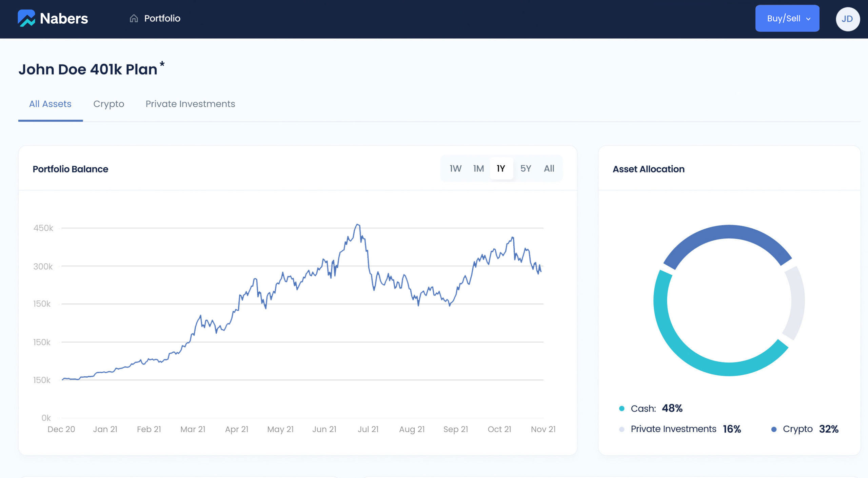Screen dimensions: 868x478
Task: Select the 1M time range
Action: [478, 168]
